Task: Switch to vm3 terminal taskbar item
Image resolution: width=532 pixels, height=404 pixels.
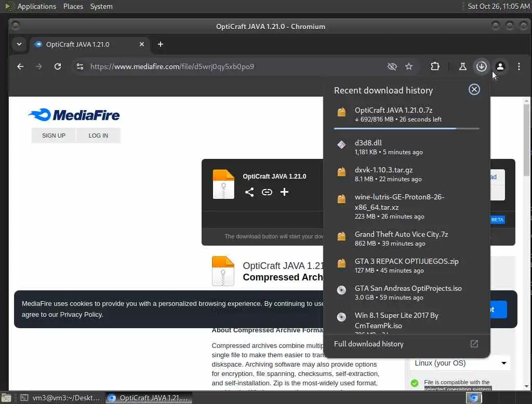Action: coord(60,398)
